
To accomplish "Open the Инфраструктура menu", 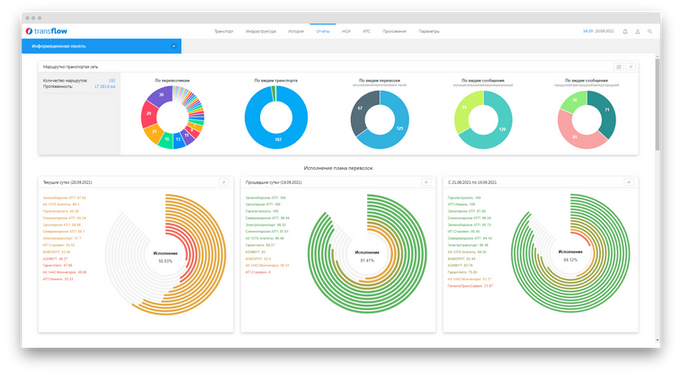I will [x=261, y=31].
